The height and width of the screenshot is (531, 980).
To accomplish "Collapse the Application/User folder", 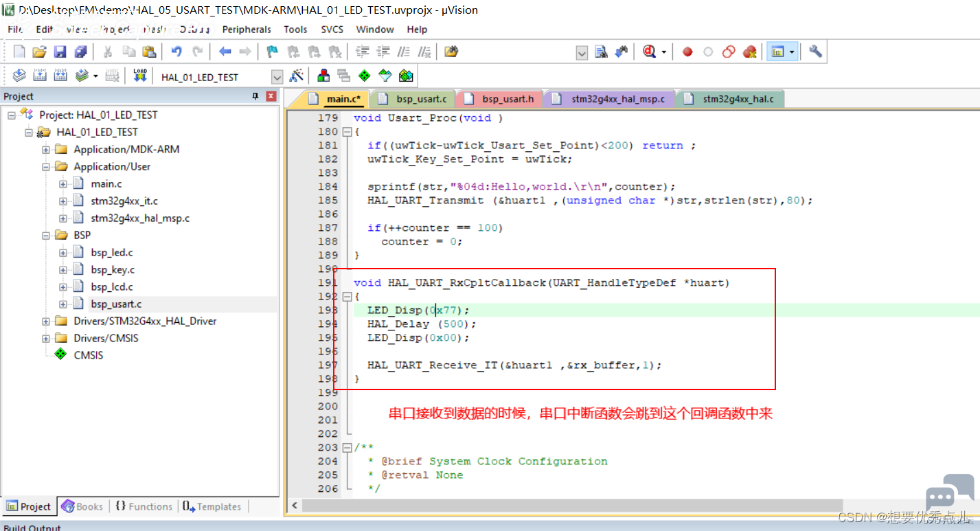I will tap(45, 167).
